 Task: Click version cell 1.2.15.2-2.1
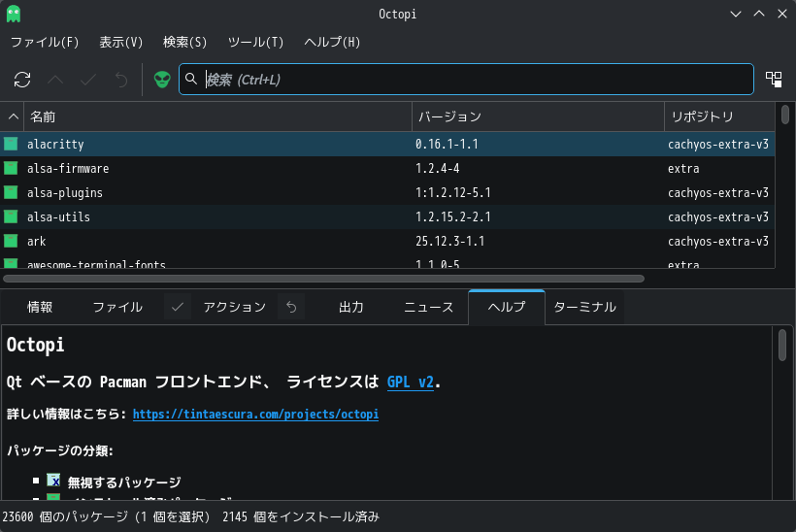(x=452, y=216)
